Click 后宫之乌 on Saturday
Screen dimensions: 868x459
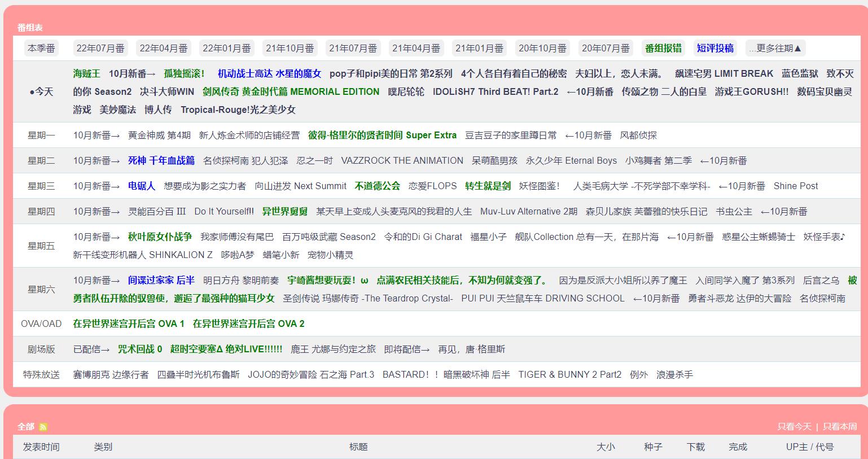[x=821, y=280]
